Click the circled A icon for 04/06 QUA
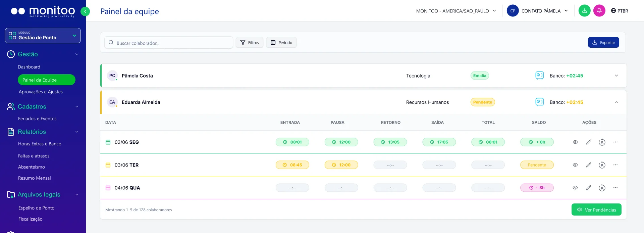The height and width of the screenshot is (233, 644). click(x=602, y=188)
